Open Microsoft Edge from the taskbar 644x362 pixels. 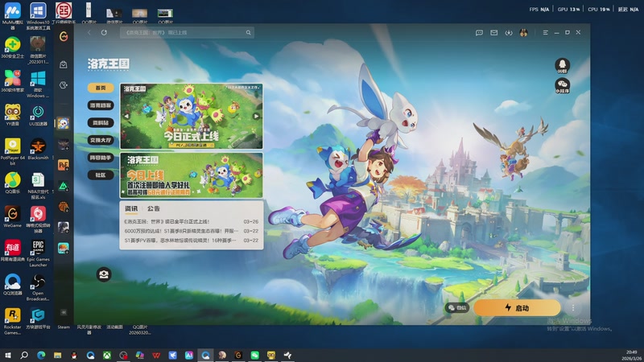41,355
